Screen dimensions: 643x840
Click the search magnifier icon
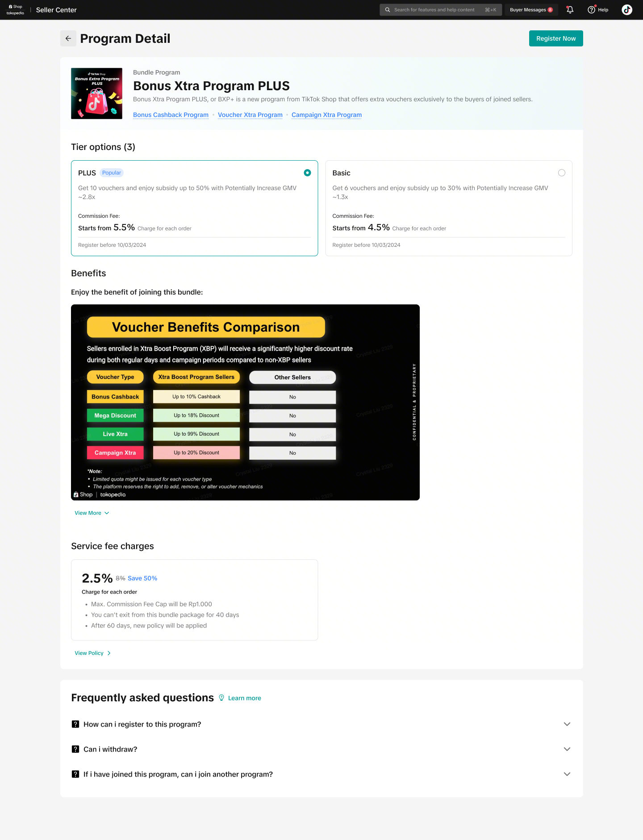point(388,10)
